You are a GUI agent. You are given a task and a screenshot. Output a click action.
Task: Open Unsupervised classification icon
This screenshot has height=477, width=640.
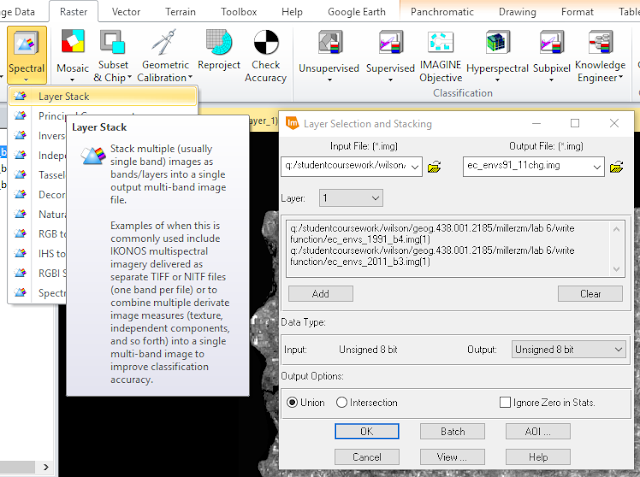(330, 42)
